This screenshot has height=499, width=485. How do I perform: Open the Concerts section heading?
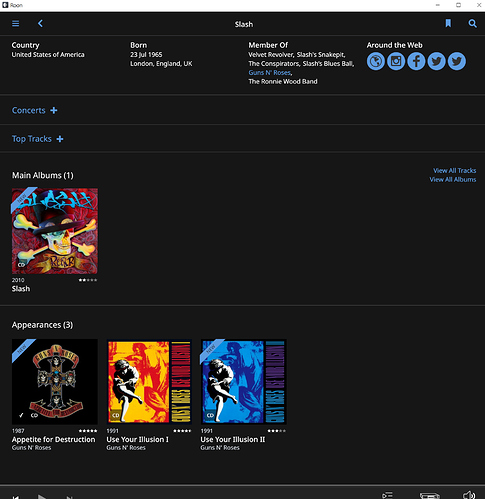[x=29, y=110]
